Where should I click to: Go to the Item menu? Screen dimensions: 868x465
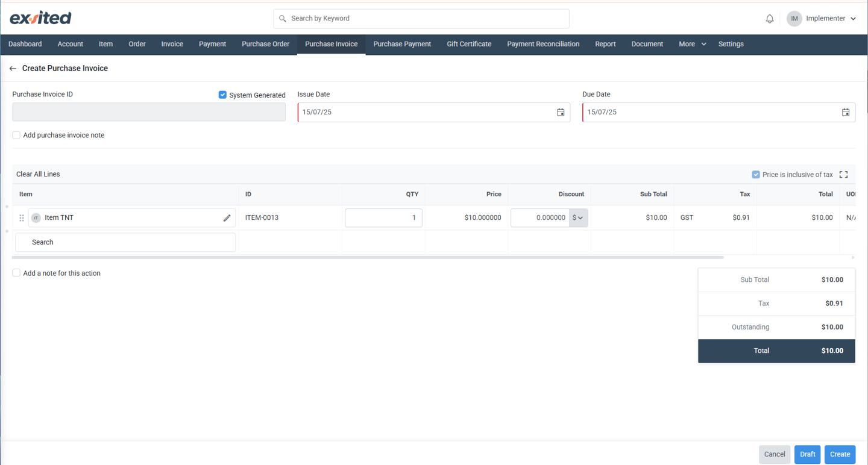point(105,44)
